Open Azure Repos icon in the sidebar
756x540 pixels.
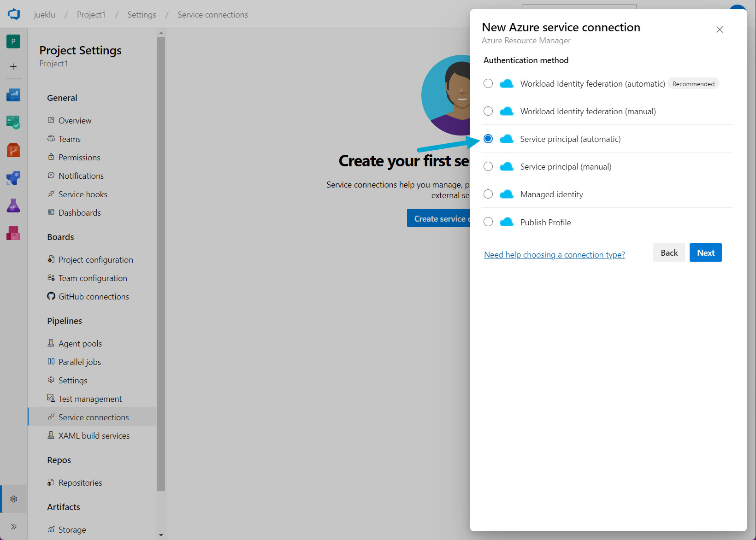(x=13, y=150)
